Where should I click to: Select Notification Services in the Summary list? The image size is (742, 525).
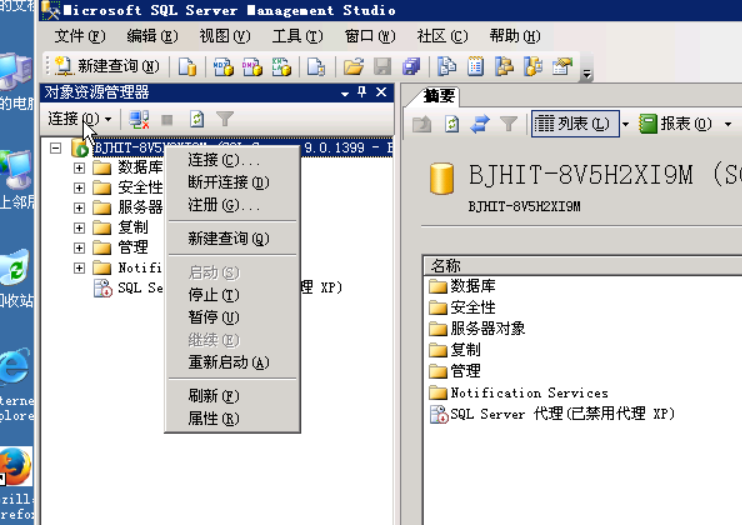pos(519,393)
